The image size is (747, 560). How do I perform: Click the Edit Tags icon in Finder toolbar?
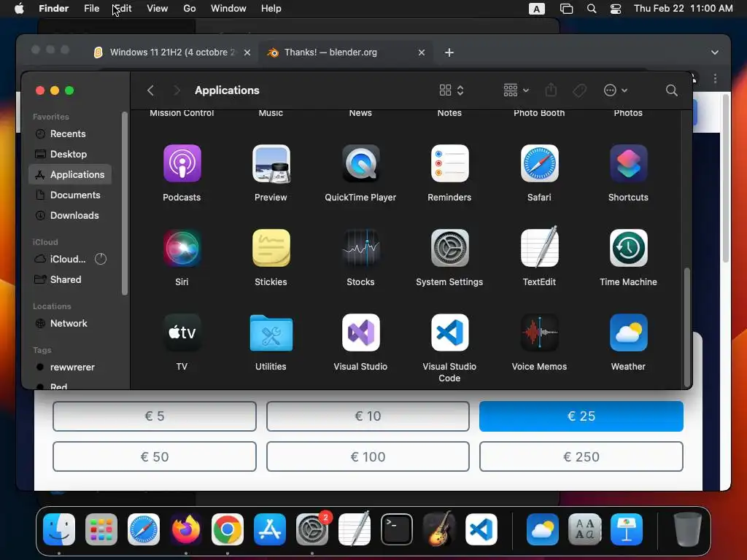tap(579, 90)
